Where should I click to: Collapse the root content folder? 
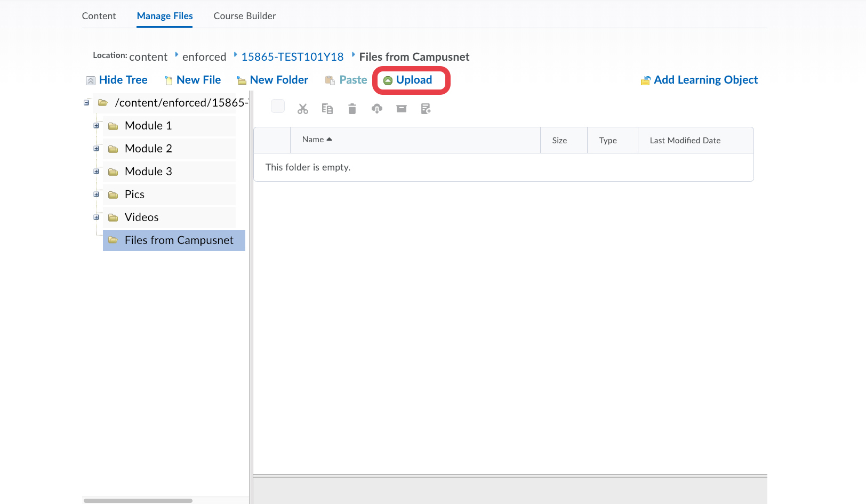(x=86, y=103)
